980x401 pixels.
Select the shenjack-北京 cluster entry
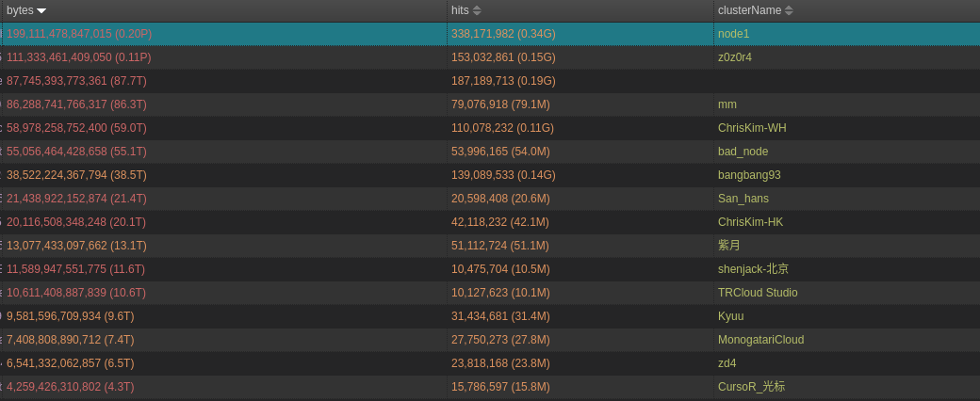753,269
